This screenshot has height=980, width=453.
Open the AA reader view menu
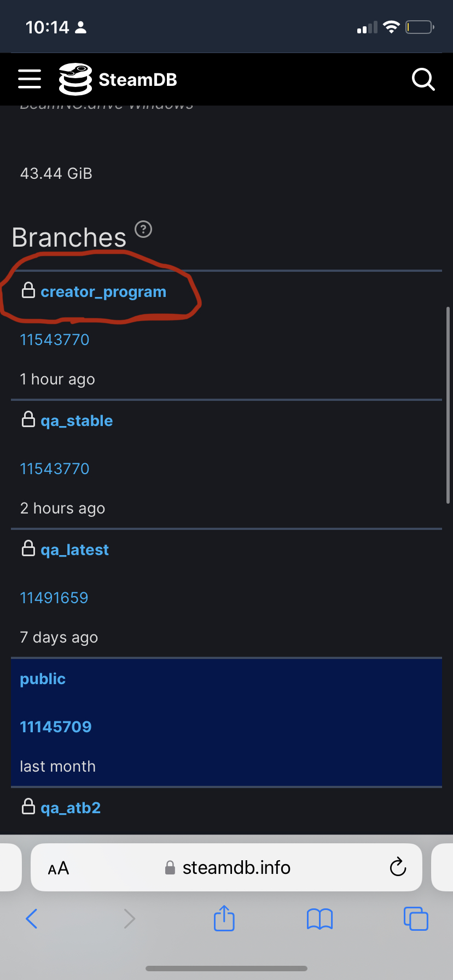tap(59, 868)
